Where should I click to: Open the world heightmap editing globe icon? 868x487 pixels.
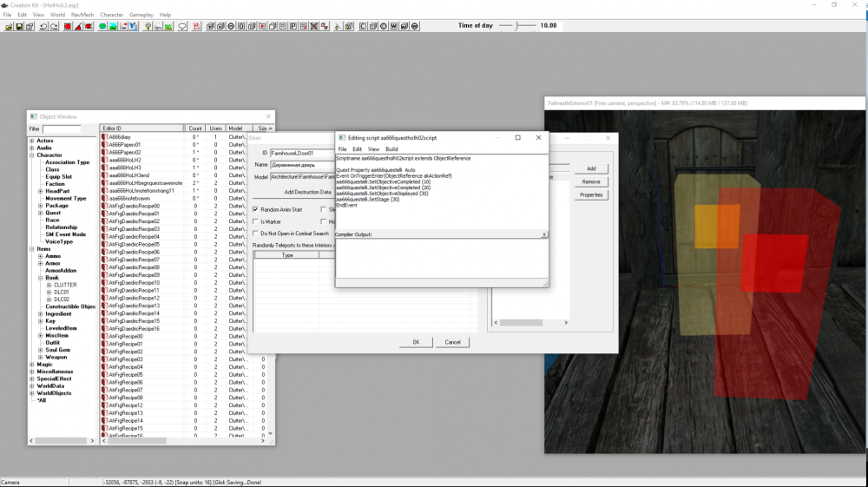point(102,26)
